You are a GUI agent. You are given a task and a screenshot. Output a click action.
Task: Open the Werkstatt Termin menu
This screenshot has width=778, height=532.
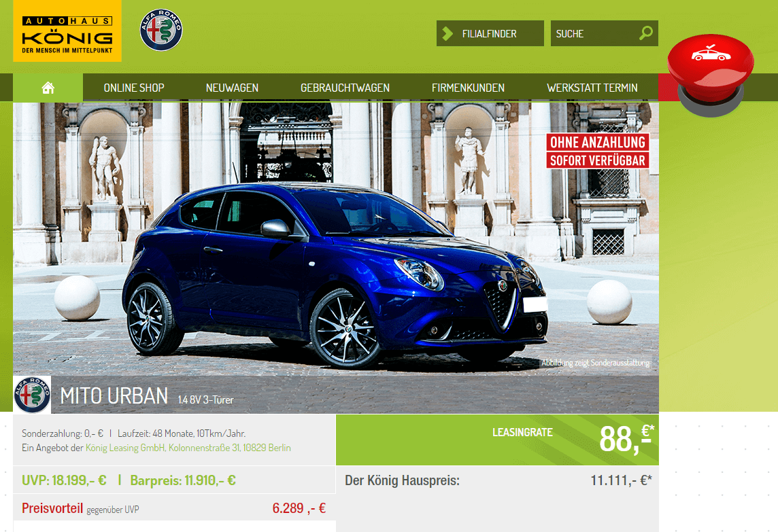(592, 88)
